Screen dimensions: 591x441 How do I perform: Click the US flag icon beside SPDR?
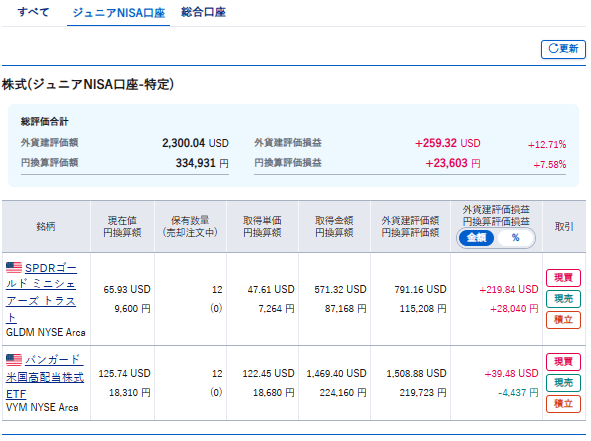pos(14,268)
